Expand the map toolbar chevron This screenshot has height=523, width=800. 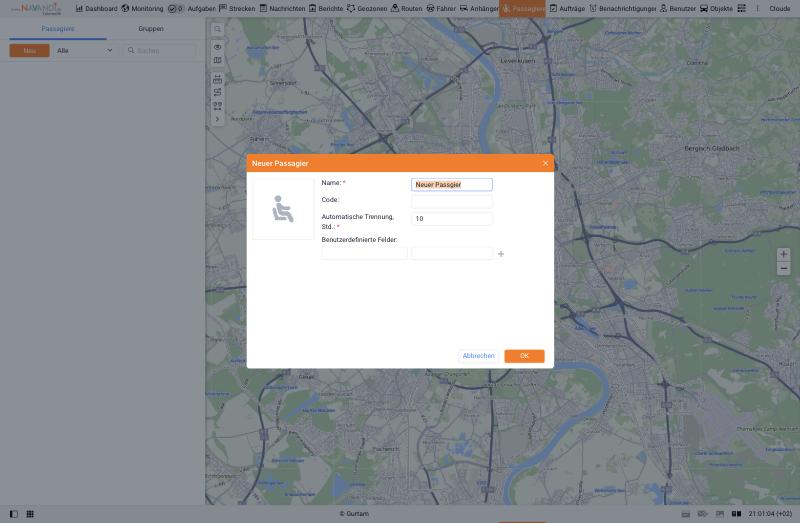(x=217, y=119)
